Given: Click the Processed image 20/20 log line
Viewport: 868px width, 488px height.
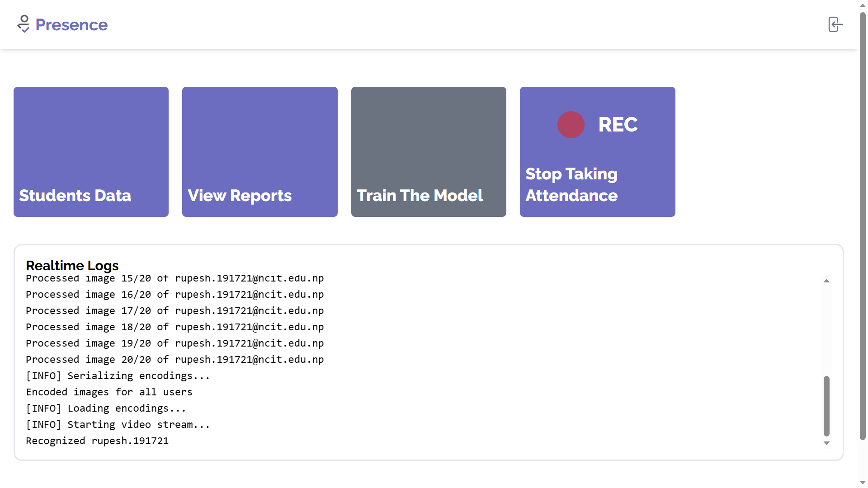Looking at the screenshot, I should point(175,360).
